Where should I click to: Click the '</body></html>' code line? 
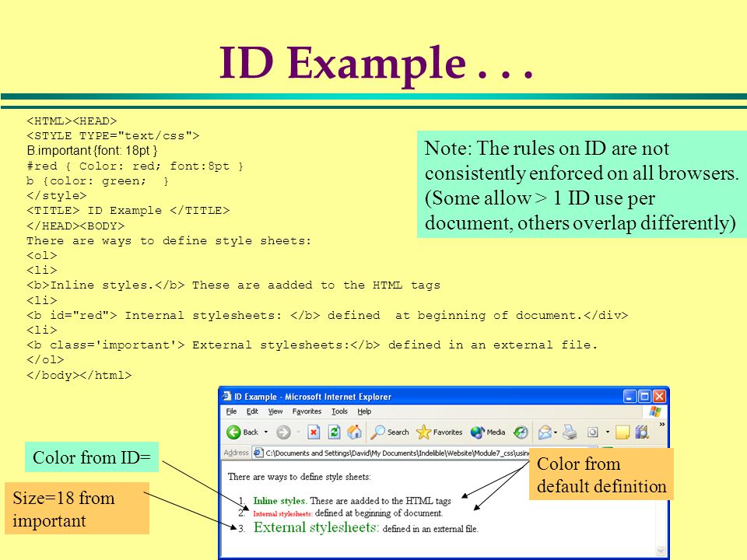pos(79,375)
